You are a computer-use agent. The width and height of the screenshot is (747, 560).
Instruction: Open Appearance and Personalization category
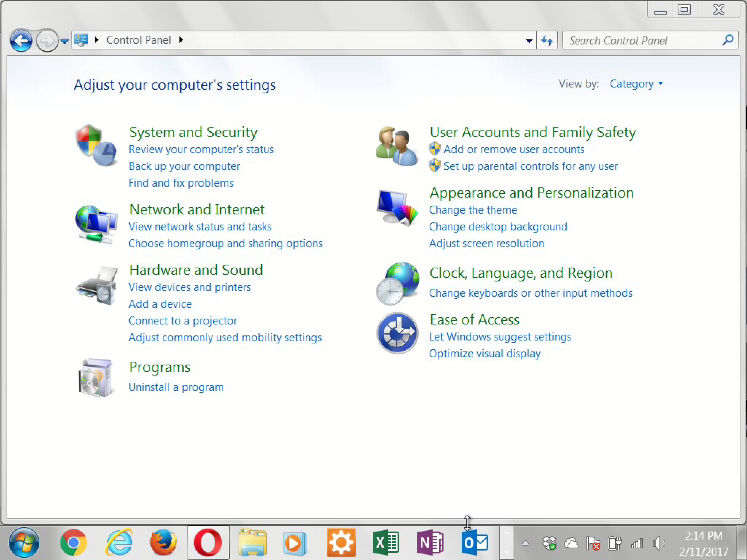[532, 193]
